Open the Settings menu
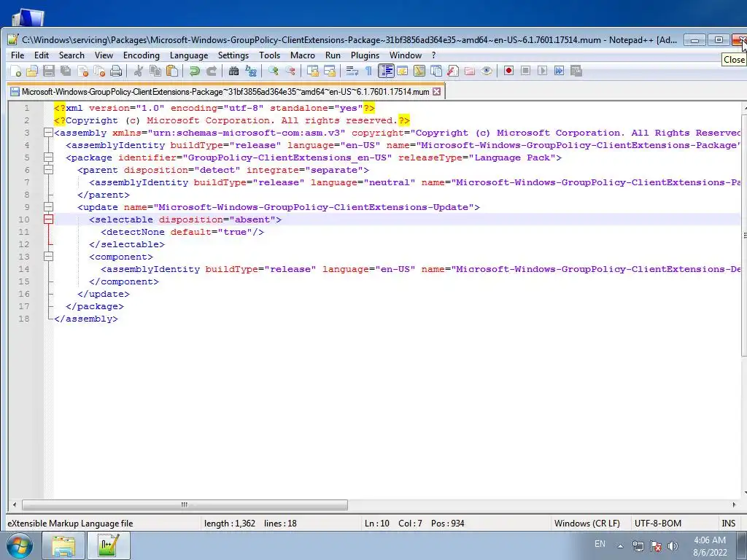Viewport: 747px width, 560px height. [233, 55]
